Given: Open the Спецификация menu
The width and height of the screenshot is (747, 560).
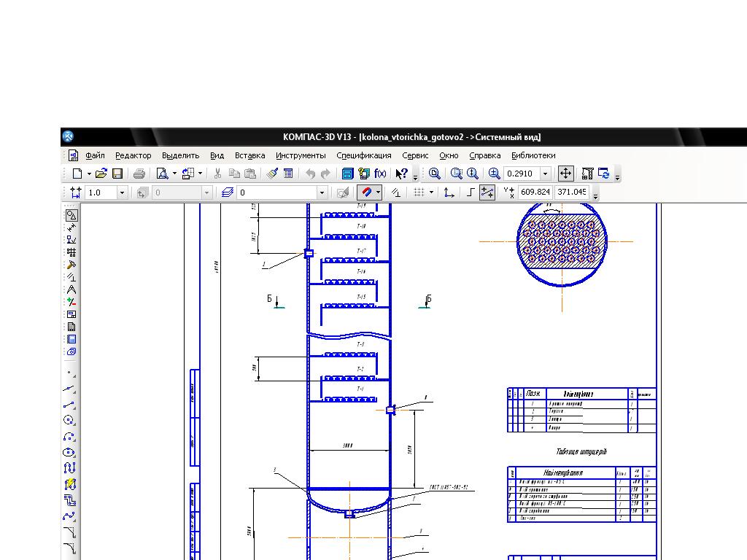Looking at the screenshot, I should pyautogui.click(x=364, y=155).
